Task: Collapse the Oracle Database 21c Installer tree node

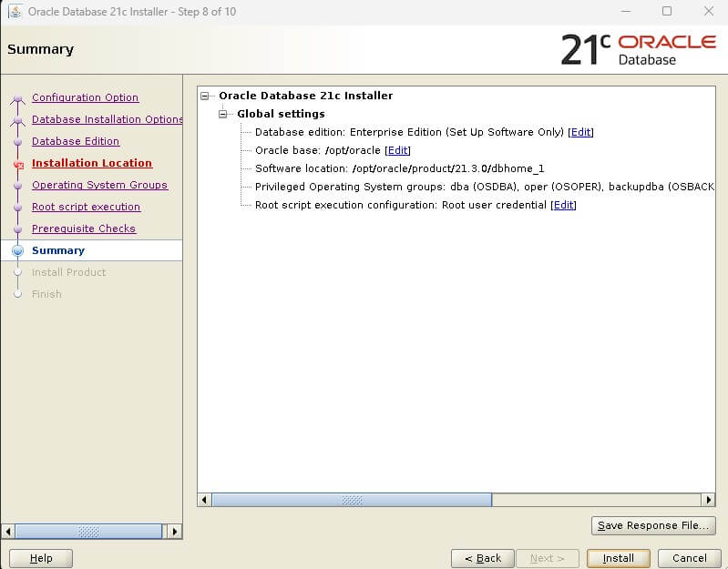Action: [205, 96]
